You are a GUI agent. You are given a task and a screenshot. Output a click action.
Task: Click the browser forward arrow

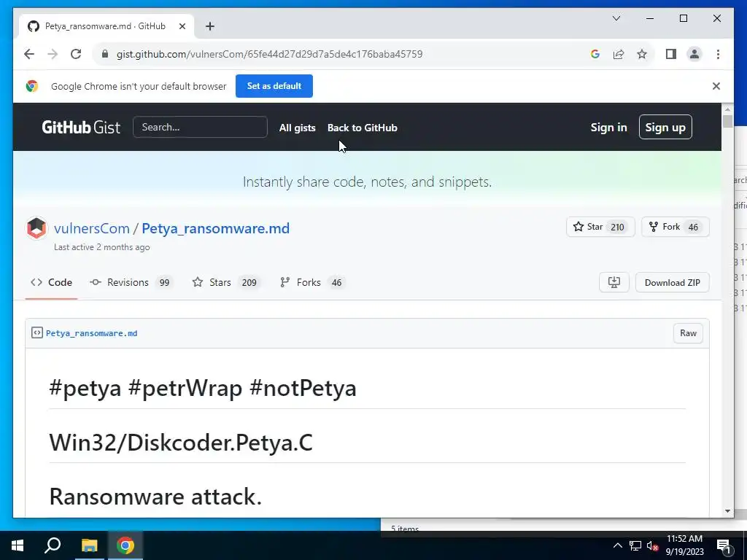click(53, 54)
